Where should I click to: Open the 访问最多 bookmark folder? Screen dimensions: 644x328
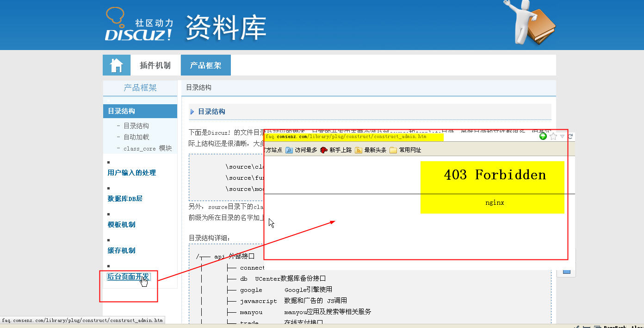(x=301, y=150)
